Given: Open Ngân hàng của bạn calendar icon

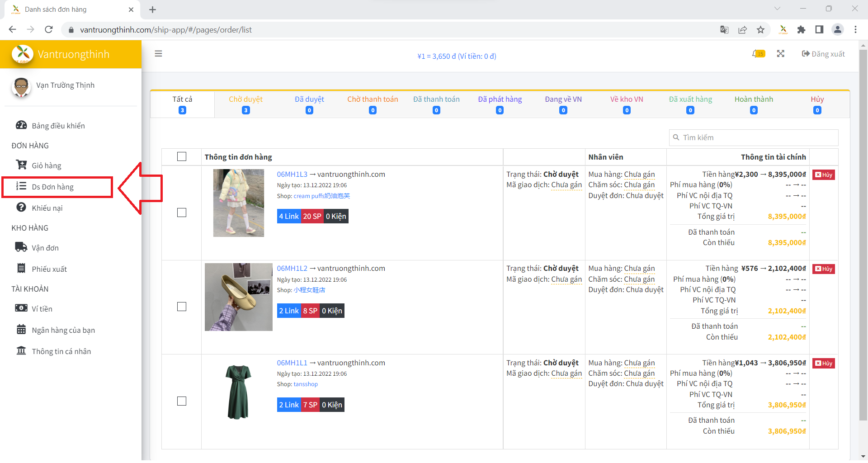Looking at the screenshot, I should click(x=21, y=330).
